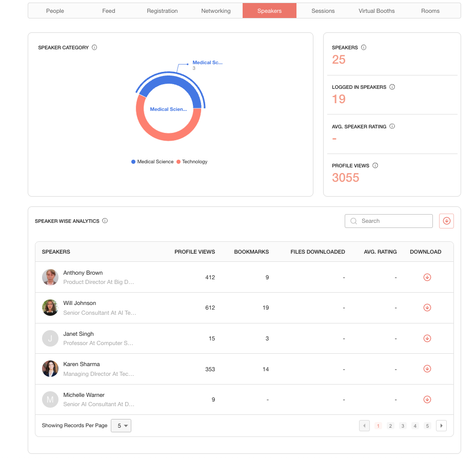Click info icon next to Speaker Category
The width and height of the screenshot is (476, 458).
pyautogui.click(x=94, y=47)
